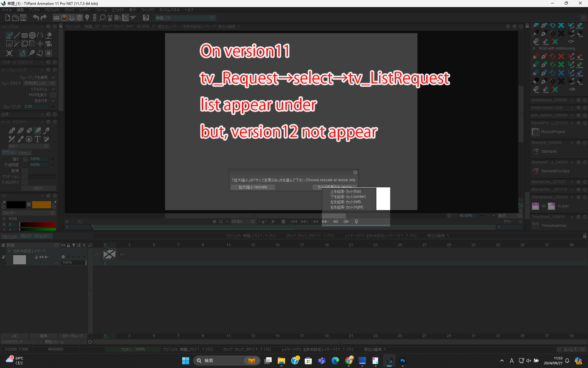Click the 音声 button below the timeline

(x=44, y=336)
